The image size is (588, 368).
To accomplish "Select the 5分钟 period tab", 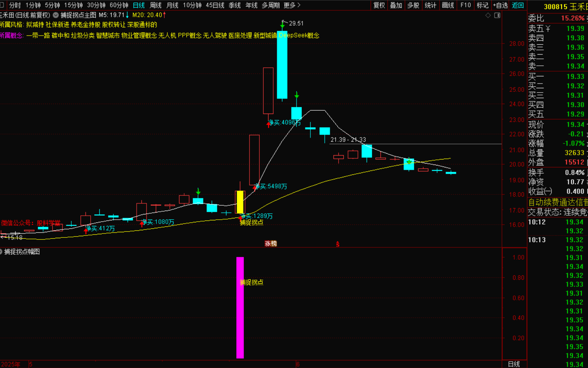I will click(x=52, y=5).
